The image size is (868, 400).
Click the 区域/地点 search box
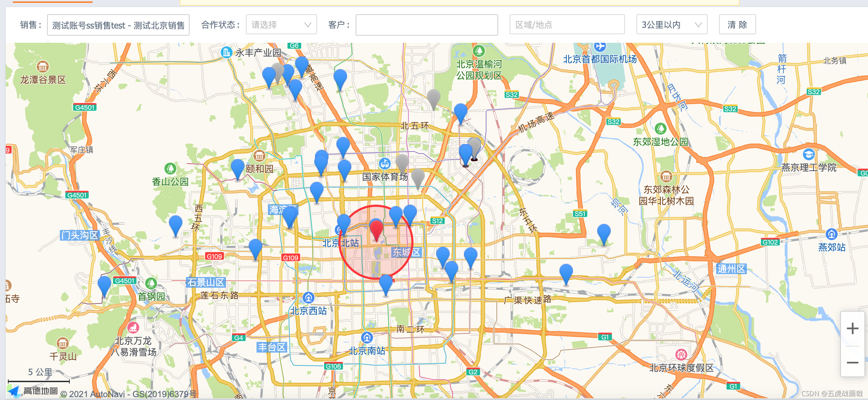click(x=567, y=24)
